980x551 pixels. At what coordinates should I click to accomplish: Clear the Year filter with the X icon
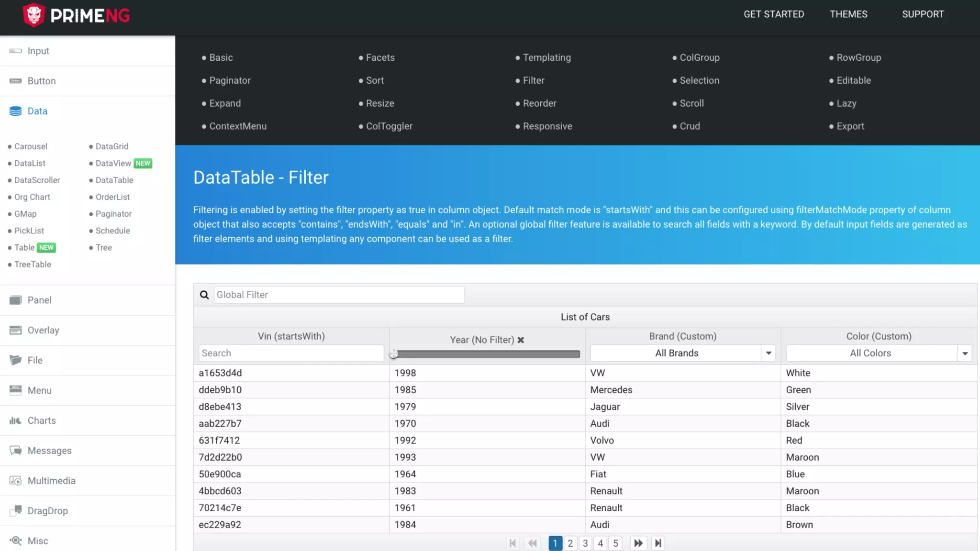pos(521,340)
